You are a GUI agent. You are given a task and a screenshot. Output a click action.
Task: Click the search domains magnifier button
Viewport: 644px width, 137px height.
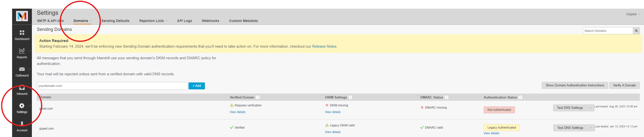coord(636,31)
